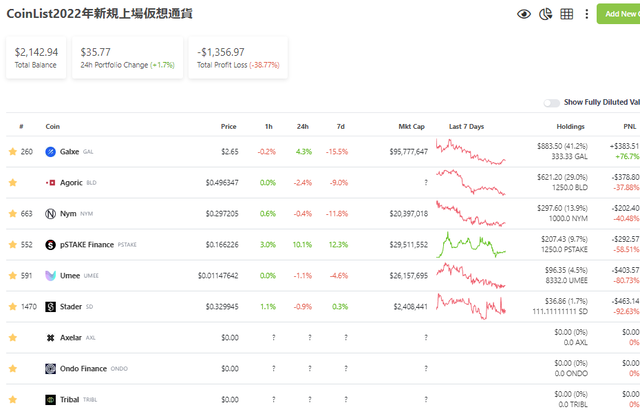640x414 pixels.
Task: Open Galxe's Last 7 Days sparkline chart
Action: point(471,151)
